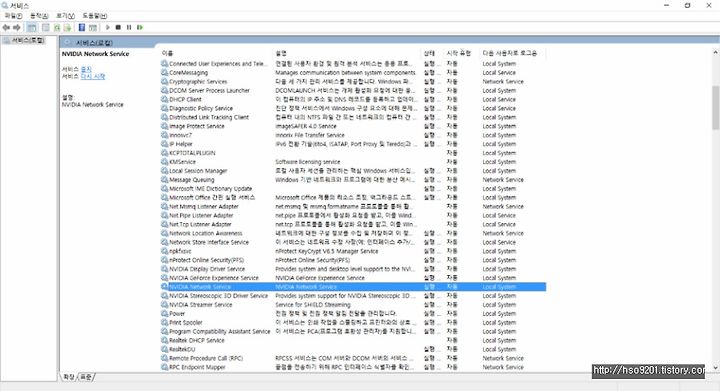Select NVIDIA Streamer Service row
This screenshot has width=720, height=391.
pos(353,305)
